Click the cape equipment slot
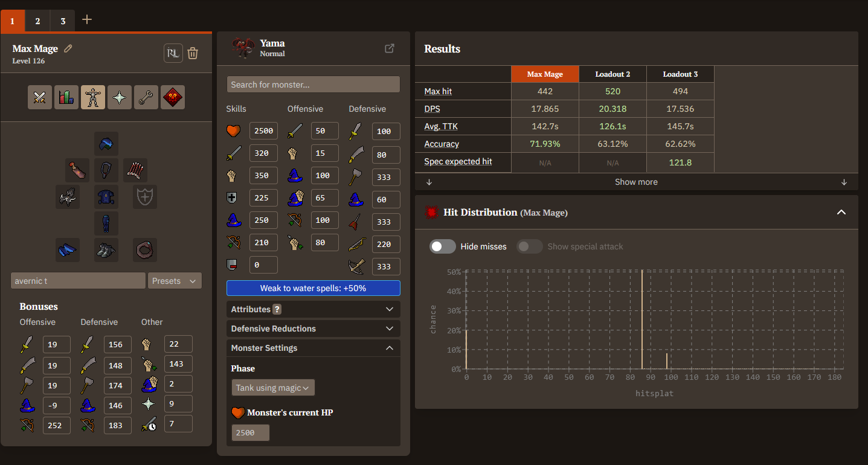 77,170
